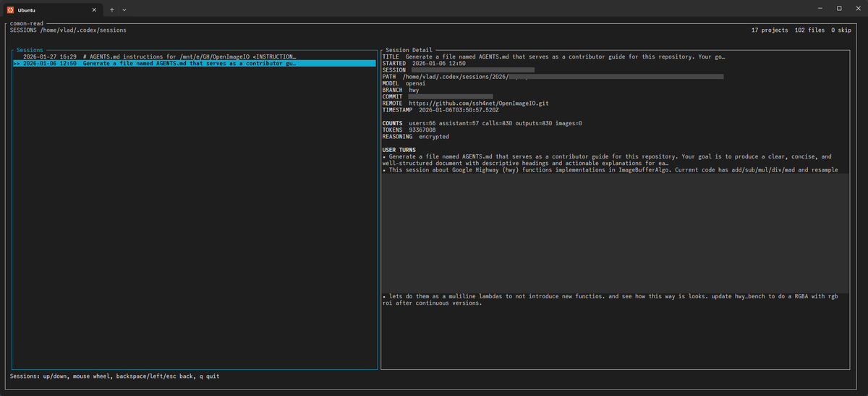The image size is (868, 396).
Task: Click the MODEL openai line
Action: point(404,83)
